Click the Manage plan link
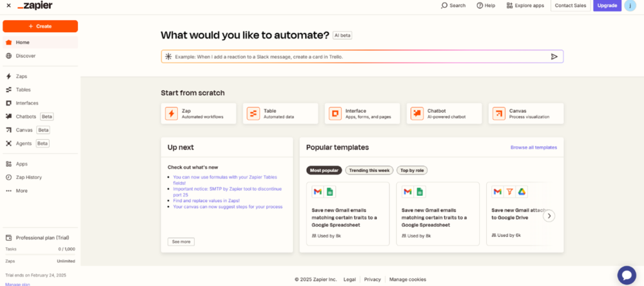 coord(18,284)
